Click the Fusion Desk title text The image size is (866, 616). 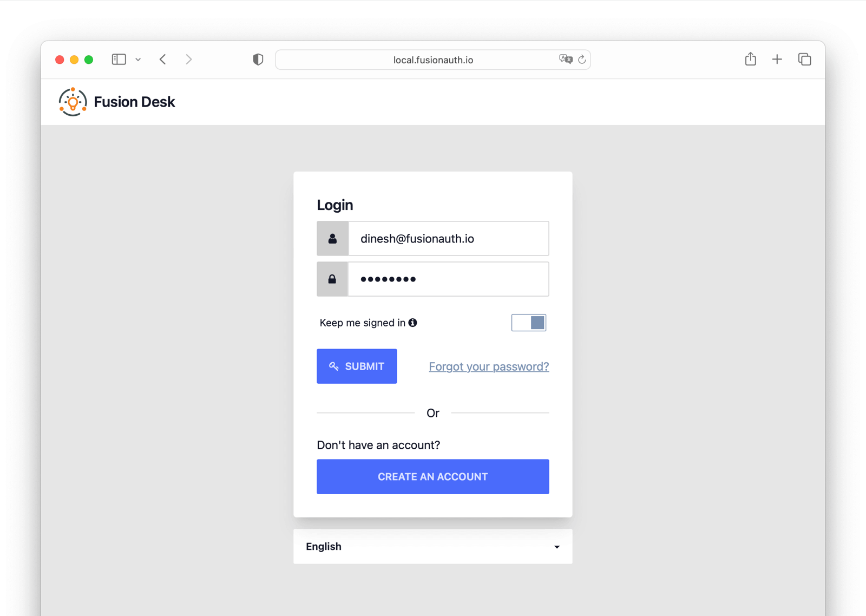coord(134,102)
